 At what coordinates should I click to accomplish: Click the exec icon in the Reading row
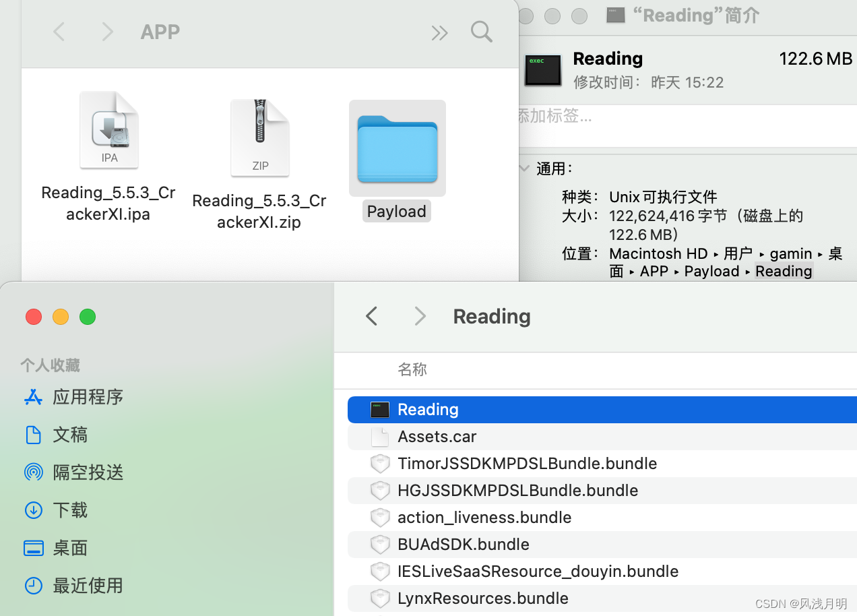pyautogui.click(x=380, y=410)
